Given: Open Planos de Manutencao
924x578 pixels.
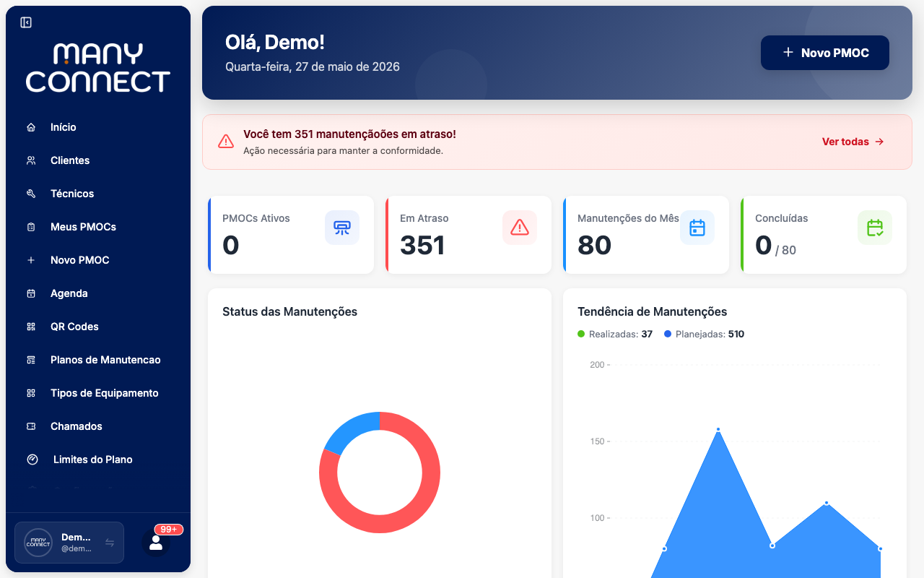Looking at the screenshot, I should tap(98, 360).
